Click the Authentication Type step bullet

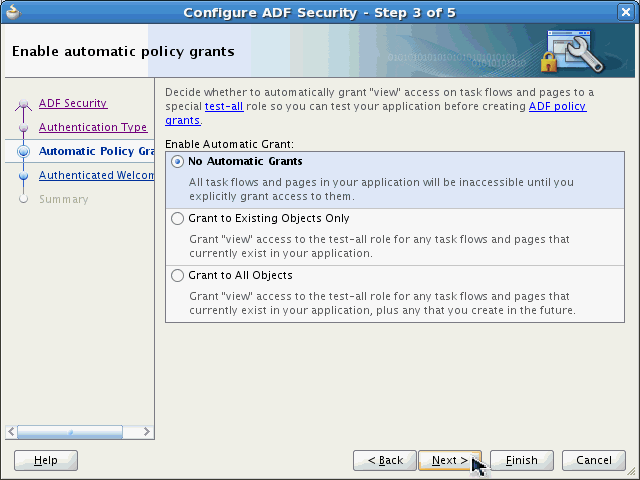point(24,128)
